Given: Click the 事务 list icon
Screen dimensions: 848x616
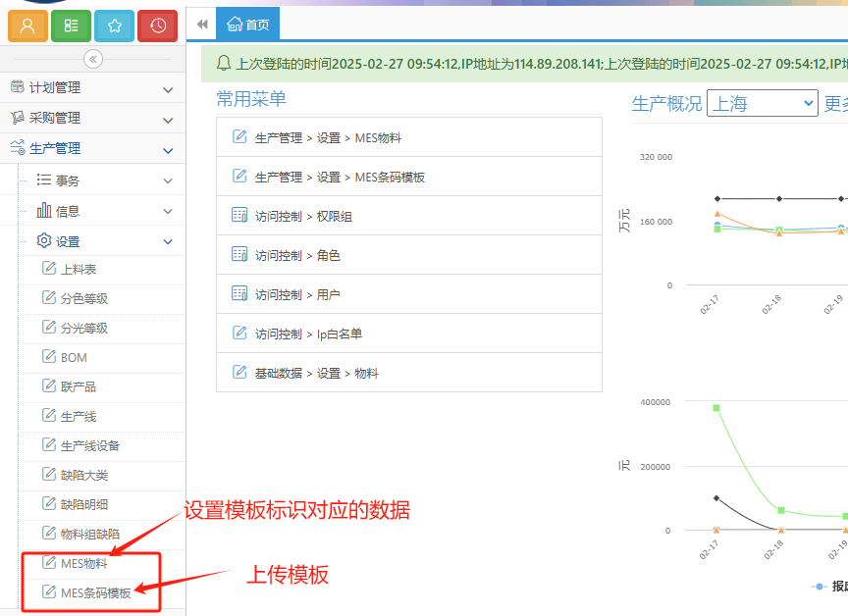Looking at the screenshot, I should [x=44, y=180].
